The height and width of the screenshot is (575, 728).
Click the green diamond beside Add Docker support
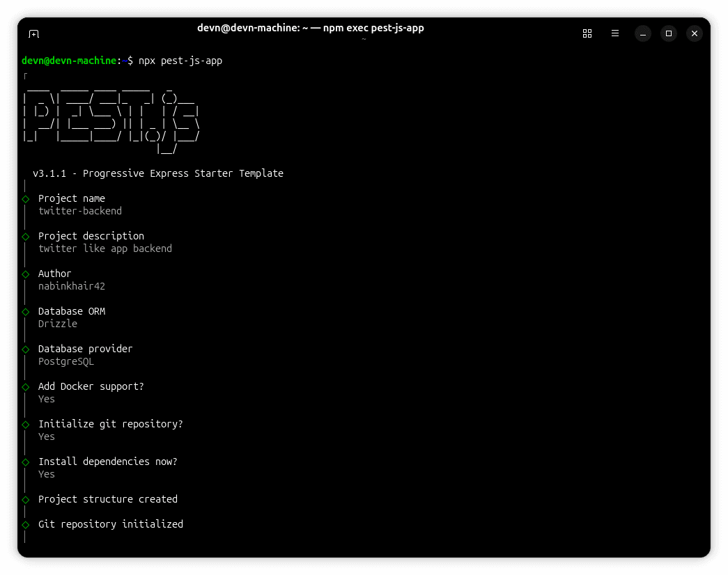(x=26, y=387)
